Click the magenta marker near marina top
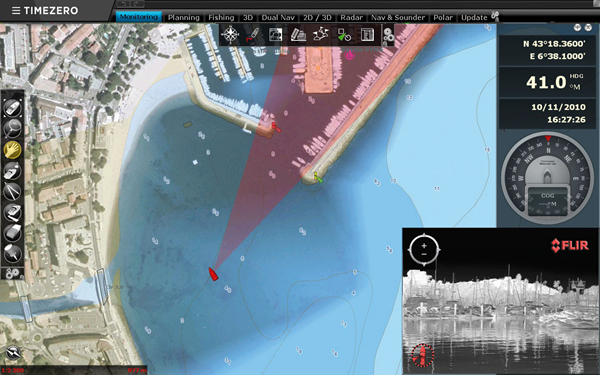Screen dimensions: 600x375 [x=349, y=55]
